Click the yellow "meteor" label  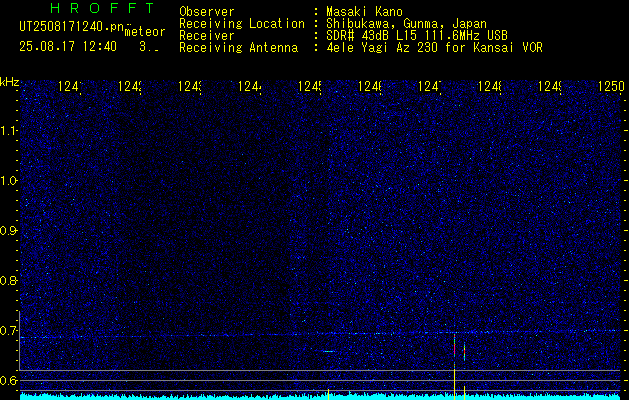pos(145,32)
